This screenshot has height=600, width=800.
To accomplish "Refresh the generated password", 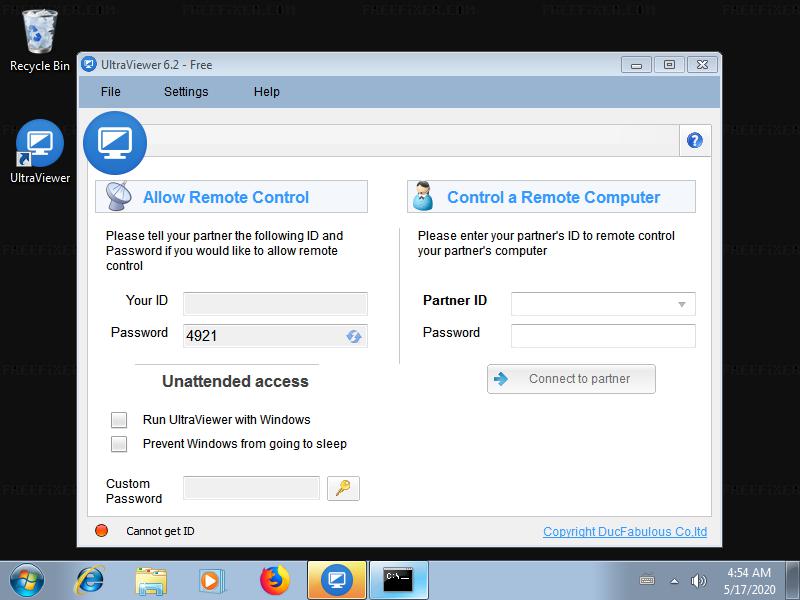I will [354, 336].
